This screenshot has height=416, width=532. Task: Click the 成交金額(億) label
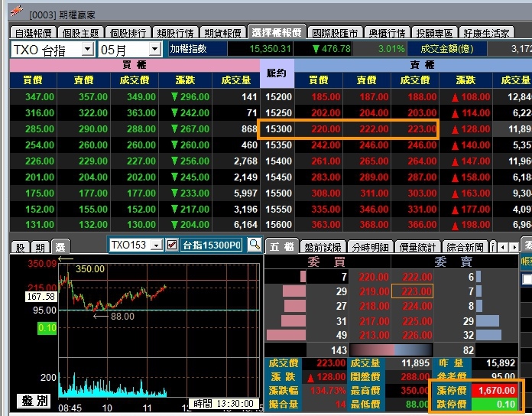pyautogui.click(x=447, y=49)
